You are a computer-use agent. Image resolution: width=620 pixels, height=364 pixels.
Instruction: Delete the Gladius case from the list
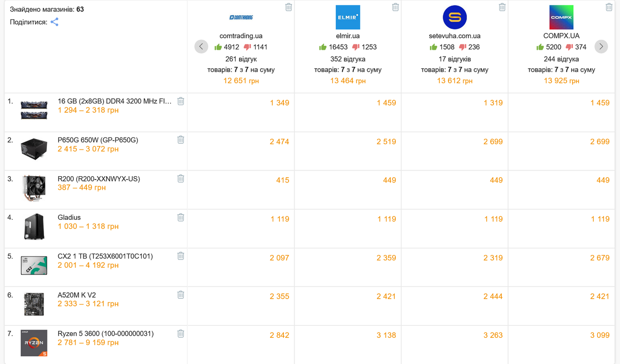[x=181, y=217]
